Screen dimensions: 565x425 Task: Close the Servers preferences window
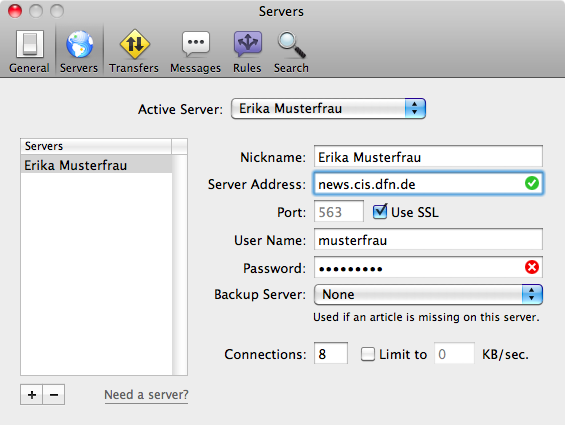(x=15, y=11)
